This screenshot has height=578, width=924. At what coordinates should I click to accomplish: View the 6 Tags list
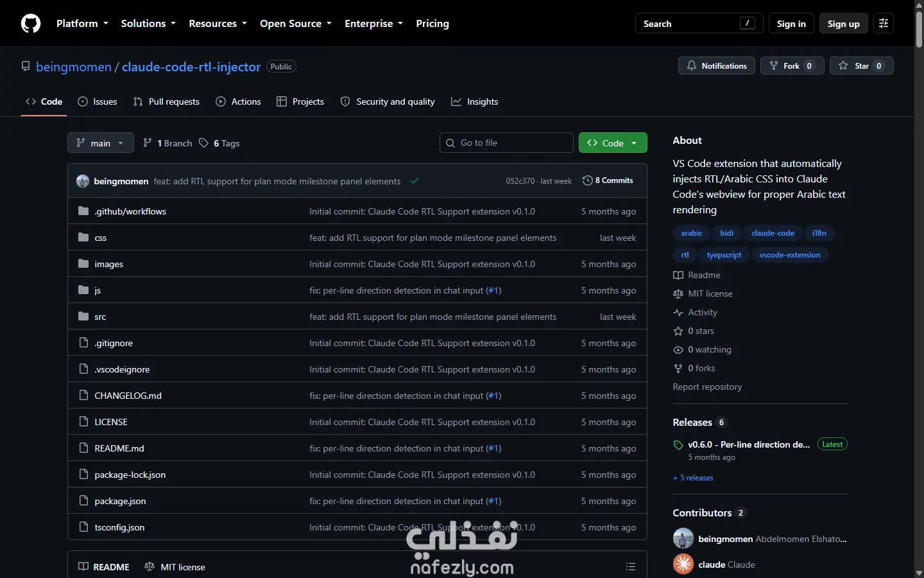click(219, 143)
